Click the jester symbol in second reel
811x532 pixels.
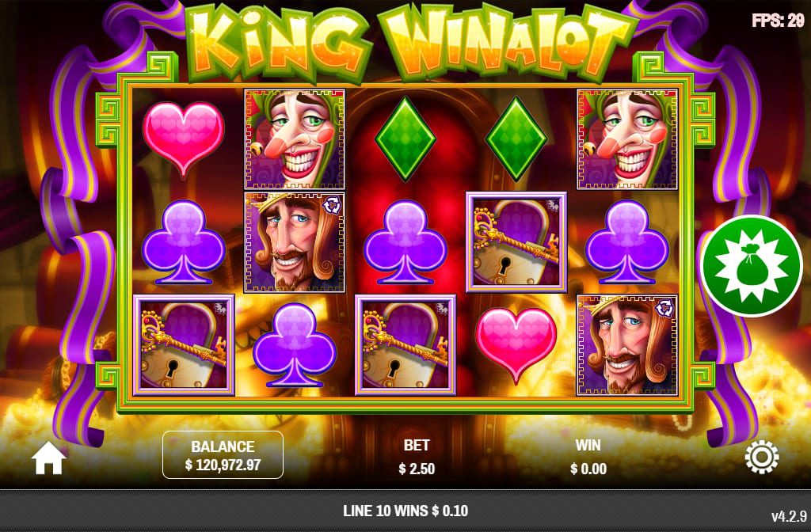pos(295,139)
